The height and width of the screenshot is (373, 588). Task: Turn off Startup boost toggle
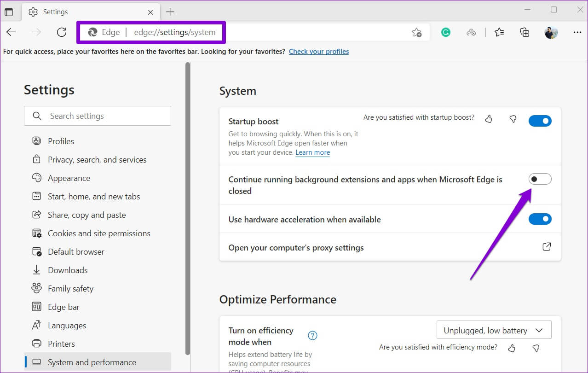tap(540, 121)
